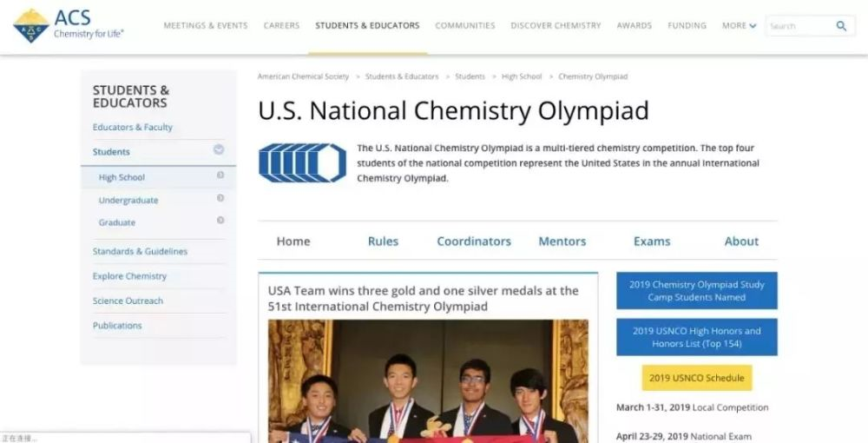Screen dimensions: 868x443
Task: Select the Rules tab
Action: 383,241
